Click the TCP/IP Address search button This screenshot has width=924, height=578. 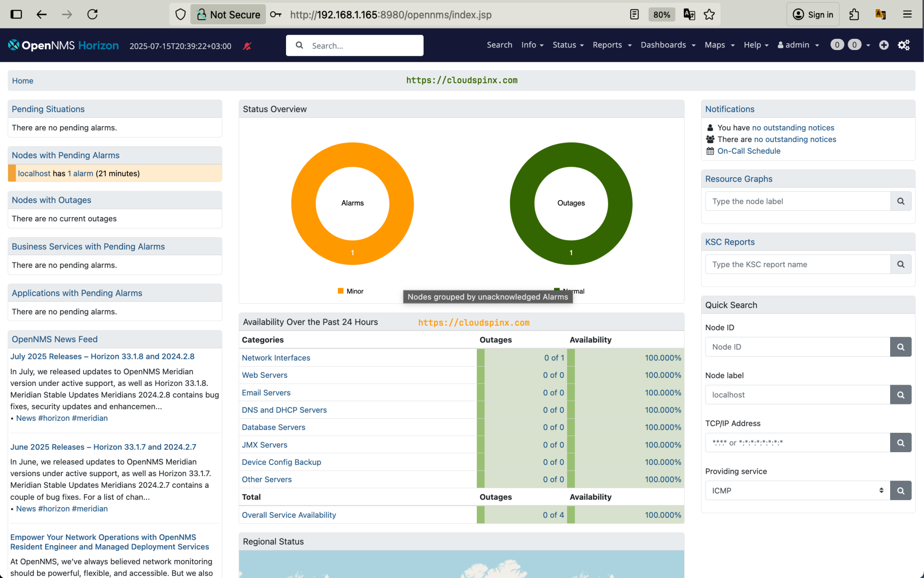pos(901,443)
